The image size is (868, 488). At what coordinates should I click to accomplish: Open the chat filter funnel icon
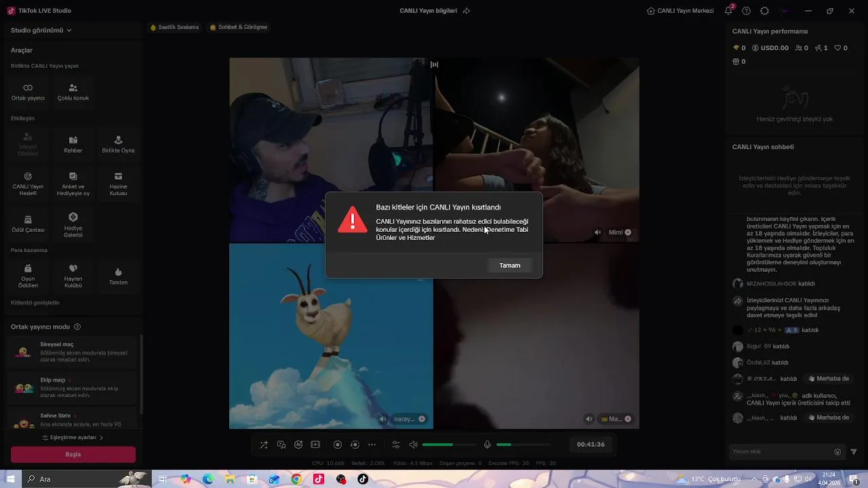pos(854,452)
